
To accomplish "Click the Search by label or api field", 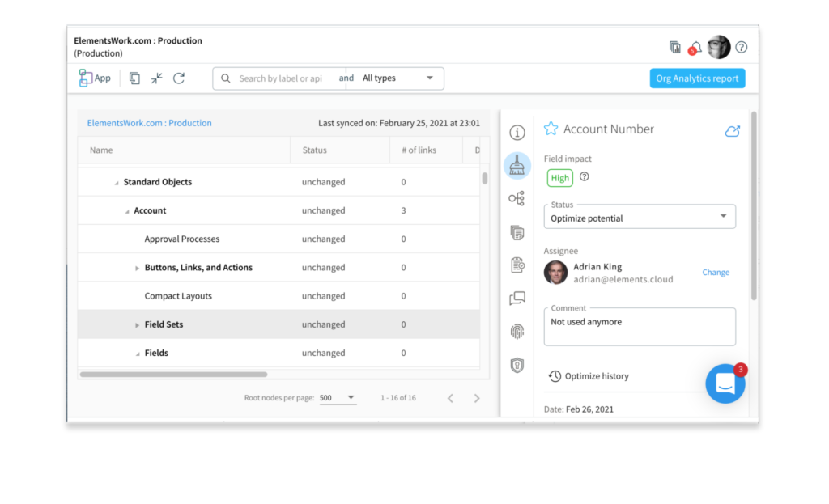I will point(283,78).
